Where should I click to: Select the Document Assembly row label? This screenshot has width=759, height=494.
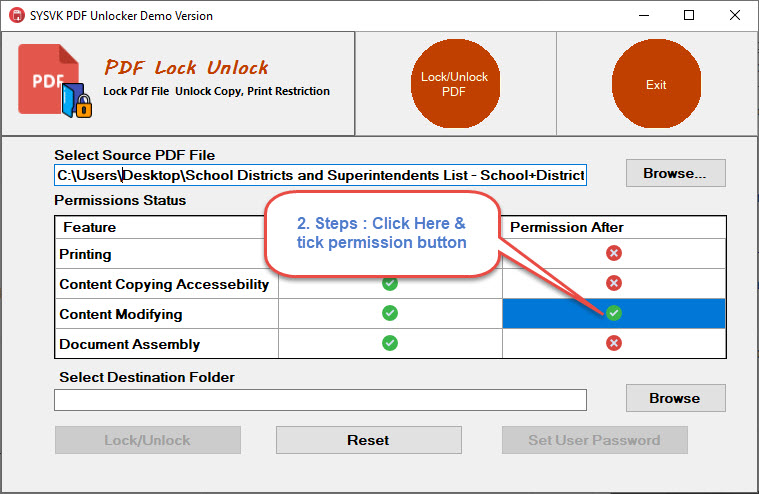coord(129,344)
